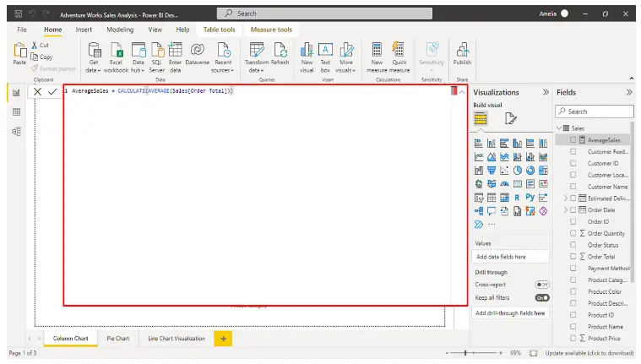Toggle the Keep all filters switch

542,297
